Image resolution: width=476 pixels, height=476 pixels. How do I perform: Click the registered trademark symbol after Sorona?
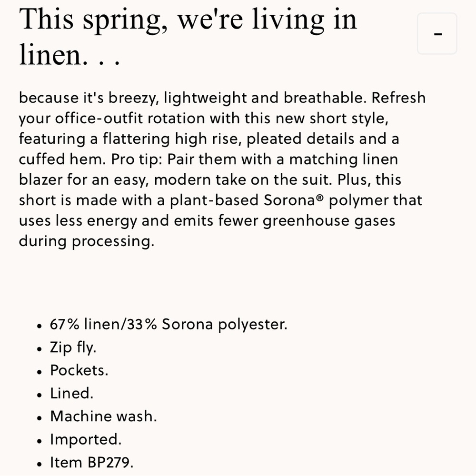click(x=320, y=198)
